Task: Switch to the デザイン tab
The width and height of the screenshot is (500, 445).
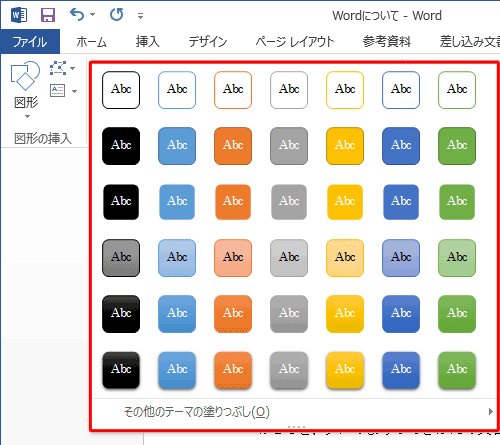Action: tap(207, 42)
